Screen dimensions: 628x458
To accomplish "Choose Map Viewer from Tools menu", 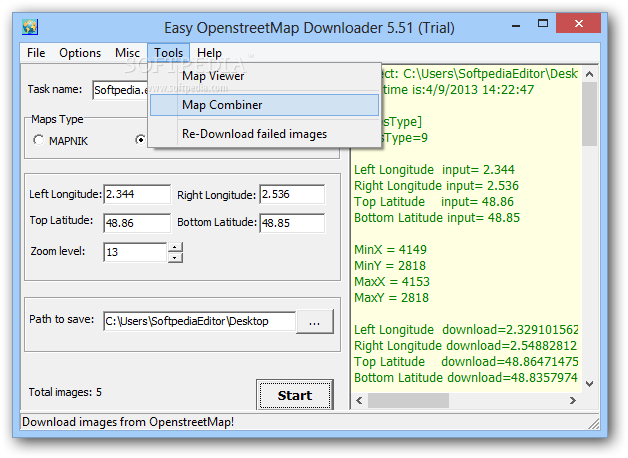I will (x=264, y=76).
